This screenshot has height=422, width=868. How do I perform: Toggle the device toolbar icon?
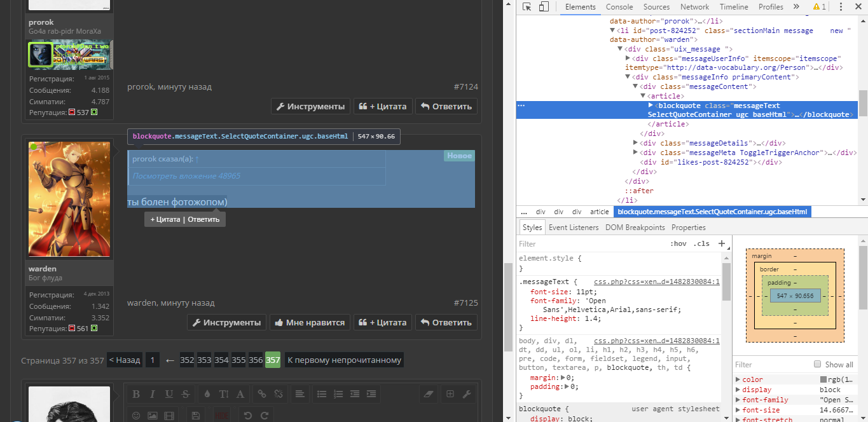[544, 7]
